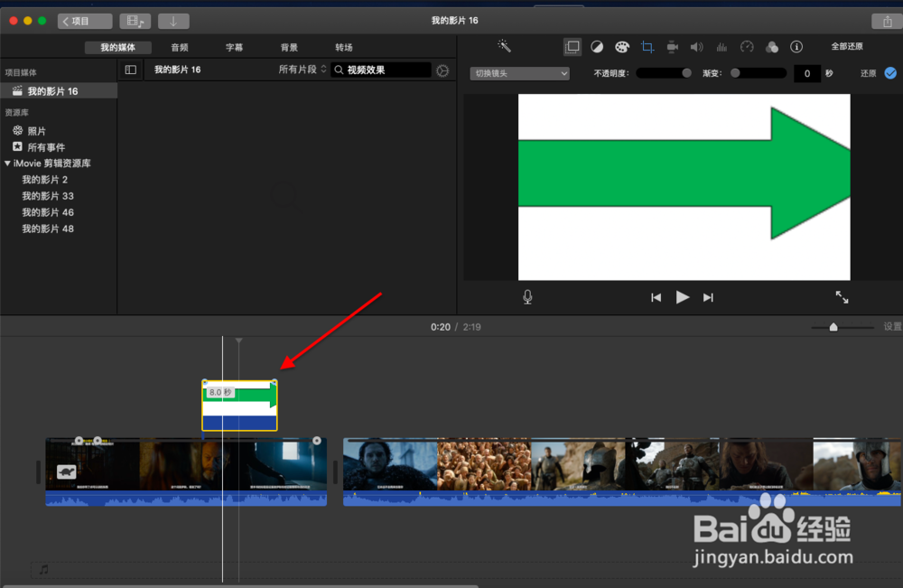
Task: Open the Clip Filter effects icon
Action: point(772,46)
